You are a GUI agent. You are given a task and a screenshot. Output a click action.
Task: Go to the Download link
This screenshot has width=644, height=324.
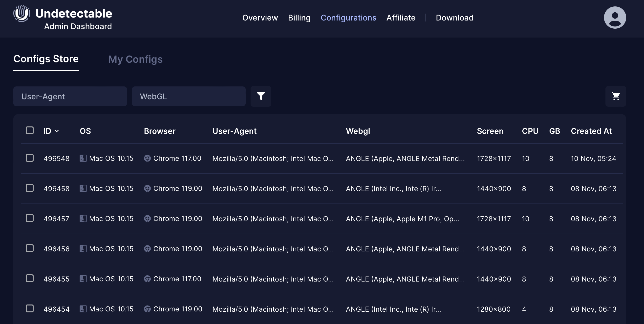[454, 18]
